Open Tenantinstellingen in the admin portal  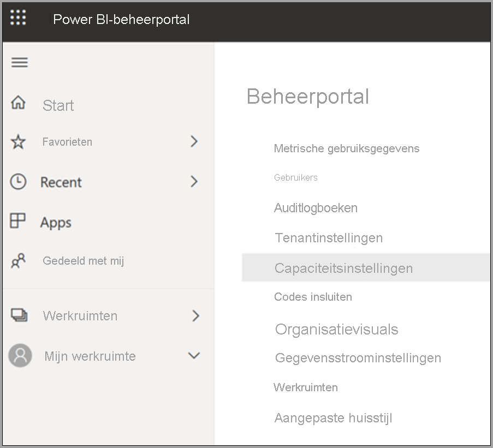click(x=328, y=238)
